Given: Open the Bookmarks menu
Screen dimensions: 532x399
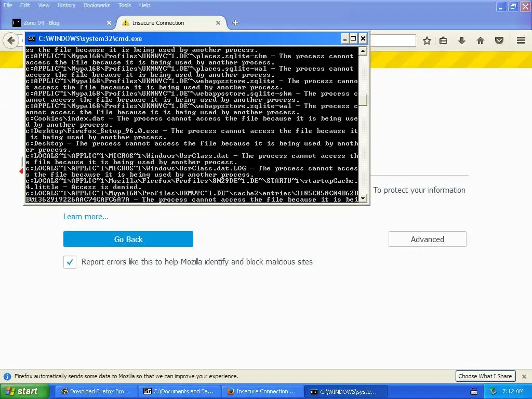Looking at the screenshot, I should pos(97,5).
